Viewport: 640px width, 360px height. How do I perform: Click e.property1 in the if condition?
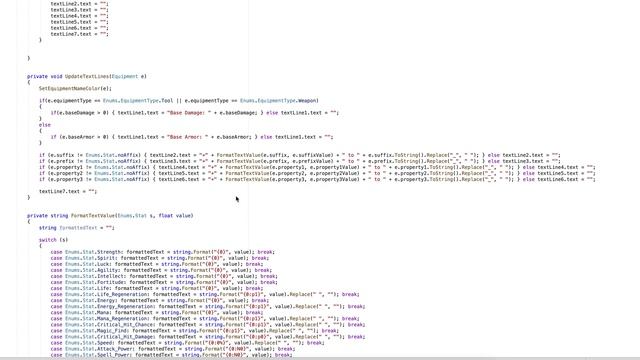(65, 167)
